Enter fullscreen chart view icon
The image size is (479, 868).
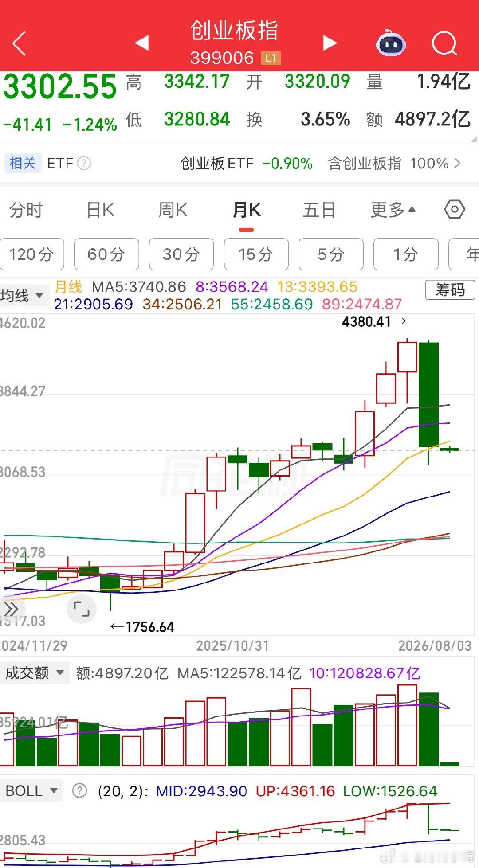(x=82, y=609)
